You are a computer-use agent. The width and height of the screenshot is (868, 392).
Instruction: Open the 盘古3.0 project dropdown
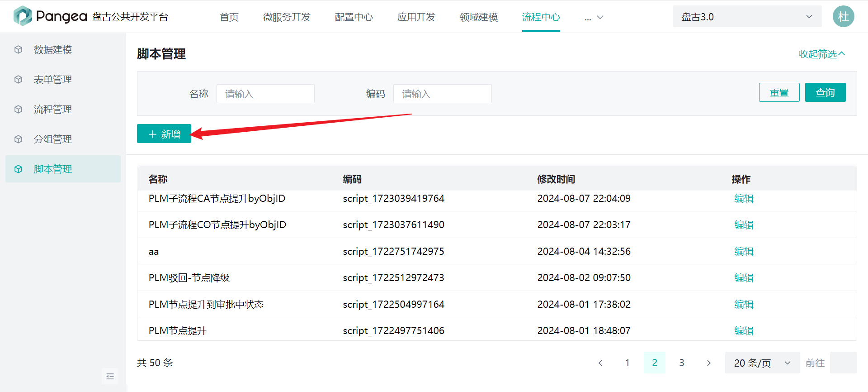point(747,17)
